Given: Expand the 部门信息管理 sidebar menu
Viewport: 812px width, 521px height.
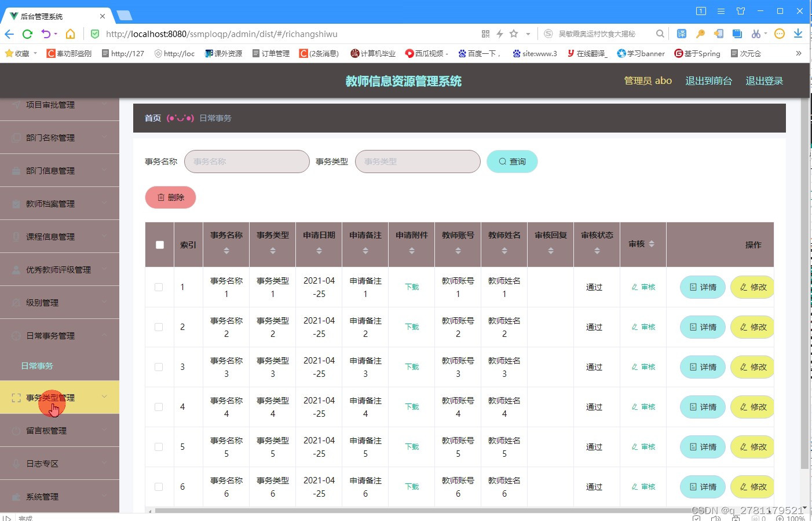Looking at the screenshot, I should pyautogui.click(x=60, y=171).
